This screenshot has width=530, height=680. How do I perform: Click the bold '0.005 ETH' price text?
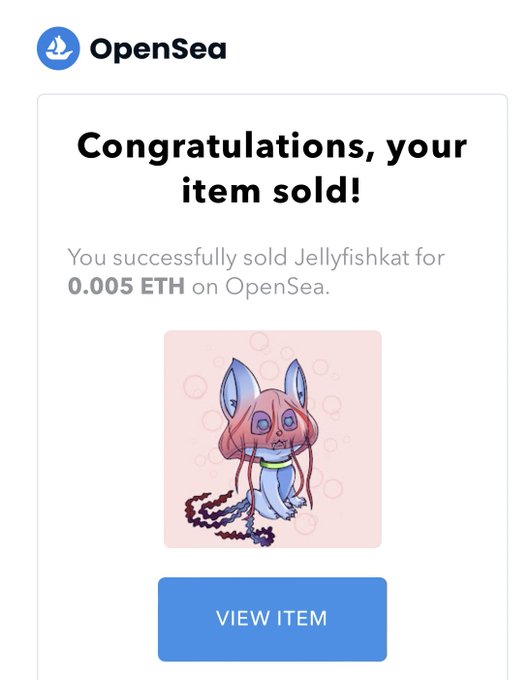[126, 286]
